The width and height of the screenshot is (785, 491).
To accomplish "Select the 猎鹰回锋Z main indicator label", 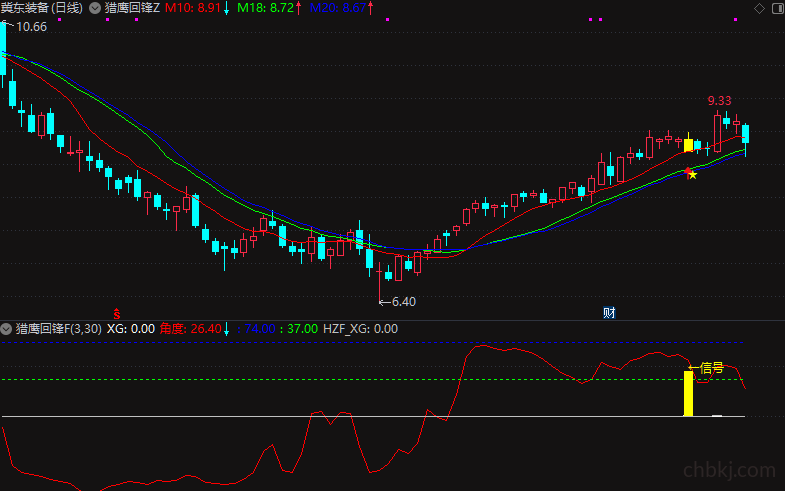I will pos(132,8).
